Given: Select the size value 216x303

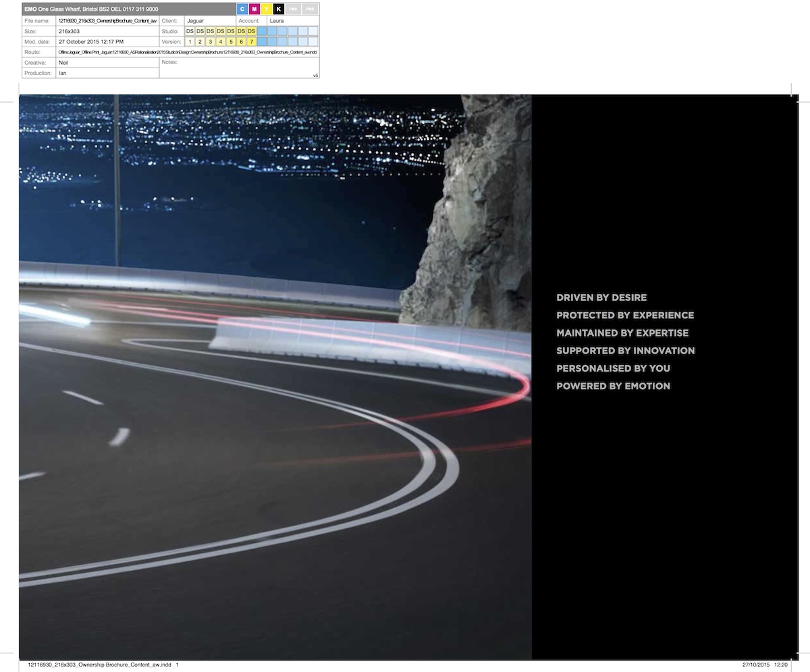Looking at the screenshot, I should [x=70, y=31].
